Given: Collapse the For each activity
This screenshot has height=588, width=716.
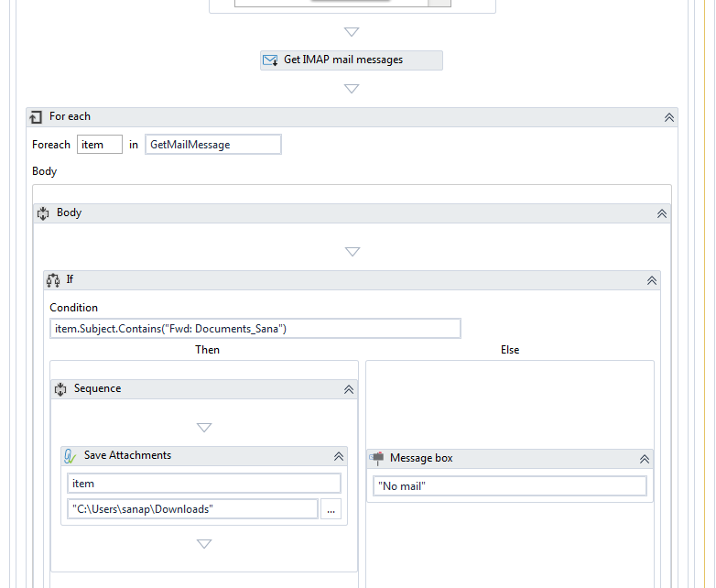Looking at the screenshot, I should pyautogui.click(x=669, y=117).
